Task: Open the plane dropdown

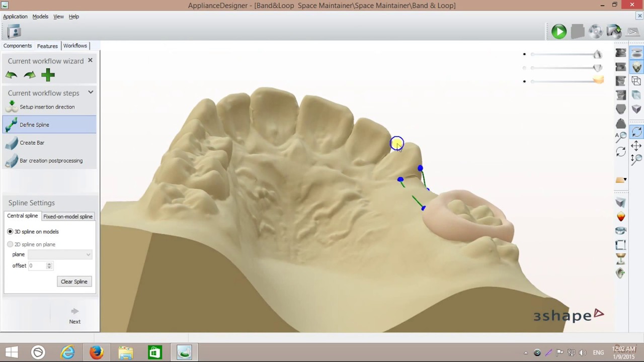Action: click(x=60, y=254)
